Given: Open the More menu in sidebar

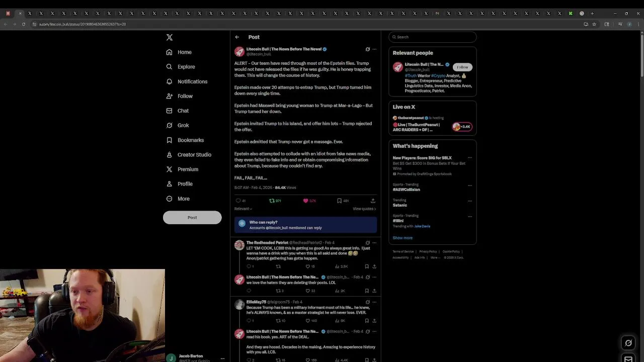Looking at the screenshot, I should point(178,199).
